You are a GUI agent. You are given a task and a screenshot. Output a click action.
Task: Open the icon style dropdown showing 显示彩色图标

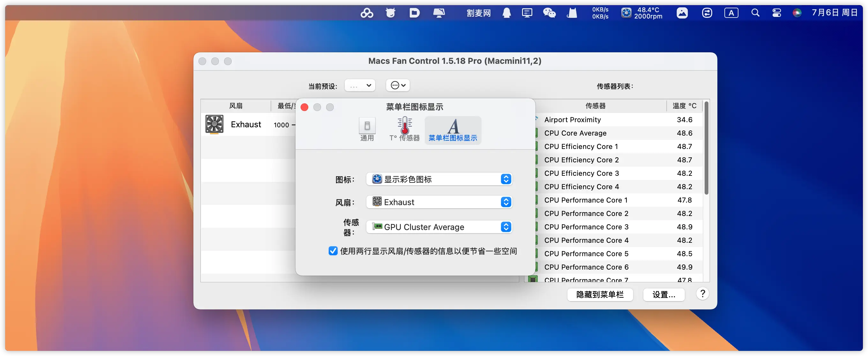tap(439, 179)
